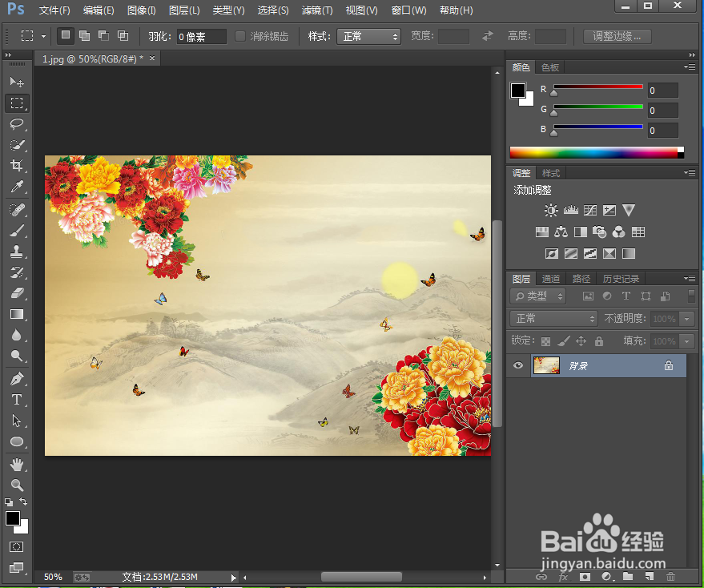Viewport: 704px width, 588px height.
Task: Add Brightness/Contrast adjustment
Action: [551, 210]
